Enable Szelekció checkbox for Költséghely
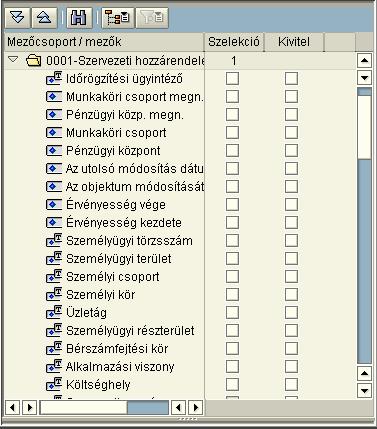377x429 pixels. coord(232,384)
